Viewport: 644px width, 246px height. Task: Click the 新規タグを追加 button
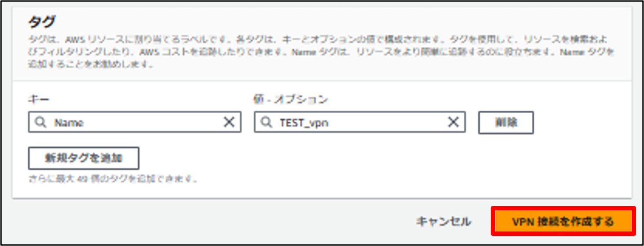pyautogui.click(x=84, y=158)
